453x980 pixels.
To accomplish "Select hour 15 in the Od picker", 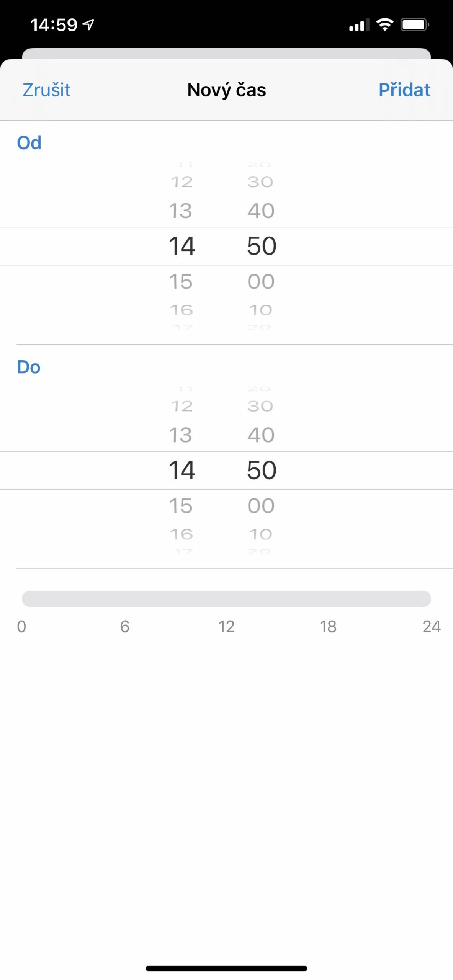I will 181,281.
